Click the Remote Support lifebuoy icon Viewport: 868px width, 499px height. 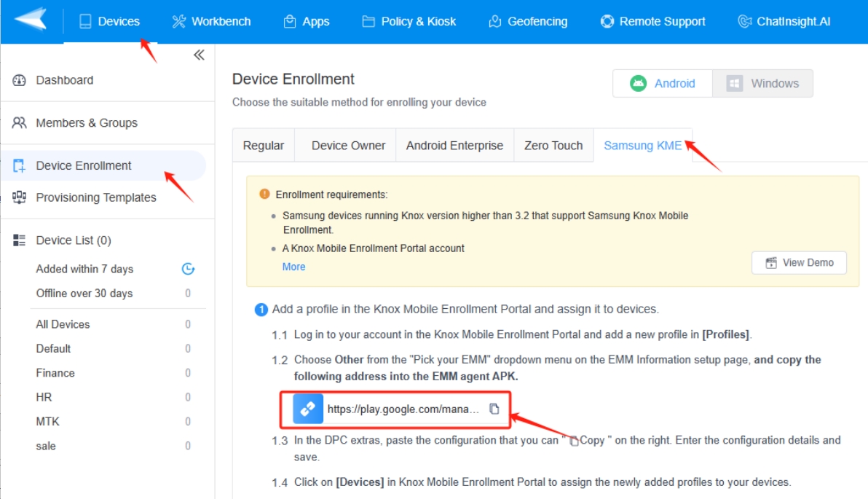pyautogui.click(x=607, y=22)
